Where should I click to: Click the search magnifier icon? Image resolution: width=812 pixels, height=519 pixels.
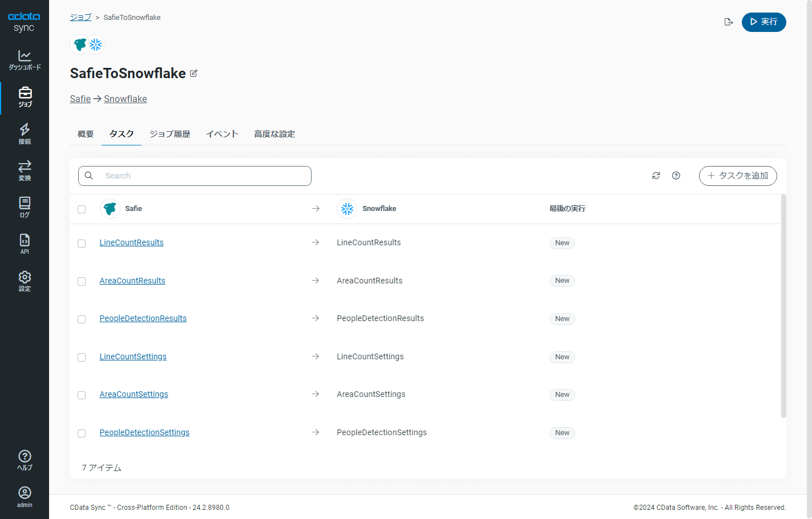click(89, 176)
